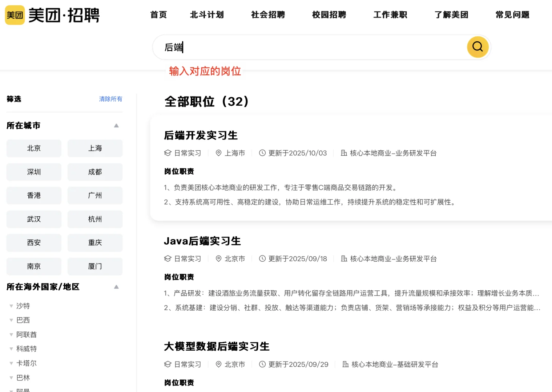Image resolution: width=552 pixels, height=392 pixels.
Task: Filter by 香港 city
Action: tap(34, 196)
